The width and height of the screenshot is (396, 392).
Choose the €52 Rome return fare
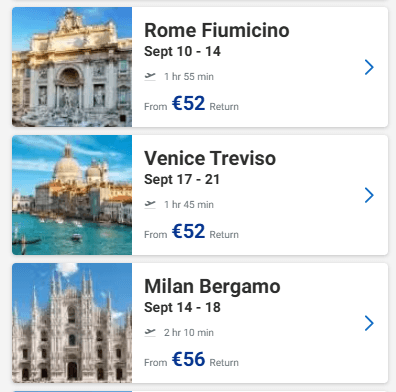(188, 103)
